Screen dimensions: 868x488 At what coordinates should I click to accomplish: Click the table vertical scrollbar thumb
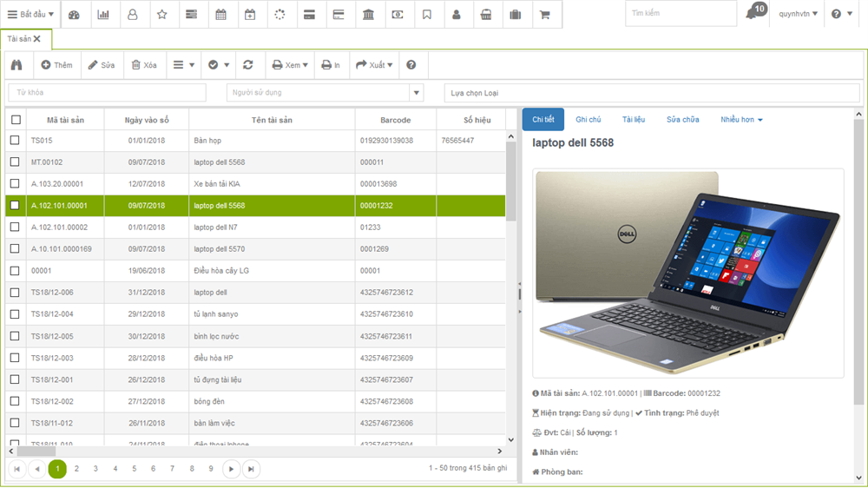click(510, 181)
